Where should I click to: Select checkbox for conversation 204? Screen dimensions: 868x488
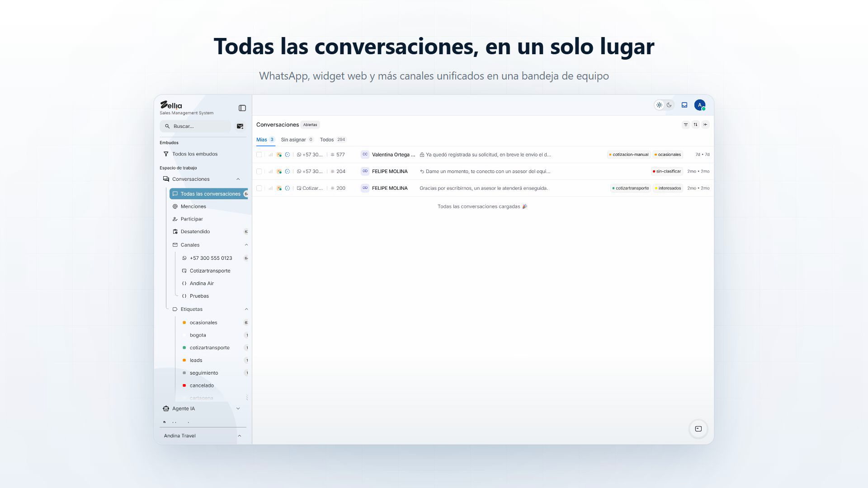pos(259,171)
